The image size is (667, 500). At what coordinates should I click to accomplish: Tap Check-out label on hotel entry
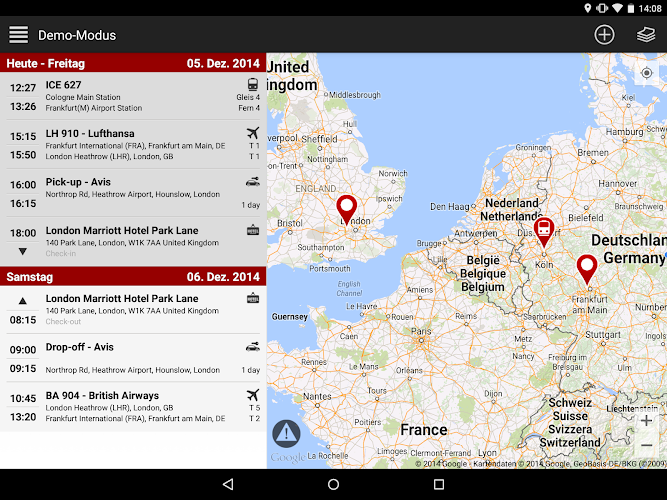pyautogui.click(x=63, y=322)
